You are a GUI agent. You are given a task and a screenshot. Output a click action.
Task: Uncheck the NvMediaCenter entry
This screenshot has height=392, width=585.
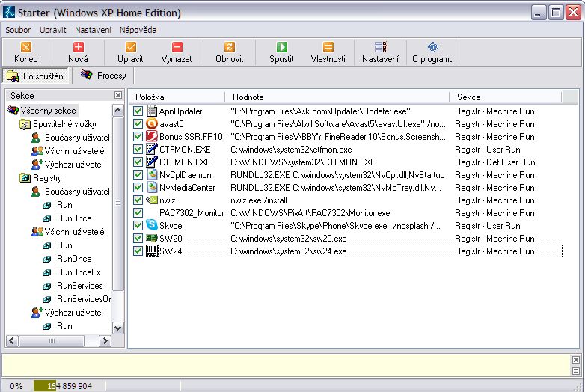[x=138, y=187]
